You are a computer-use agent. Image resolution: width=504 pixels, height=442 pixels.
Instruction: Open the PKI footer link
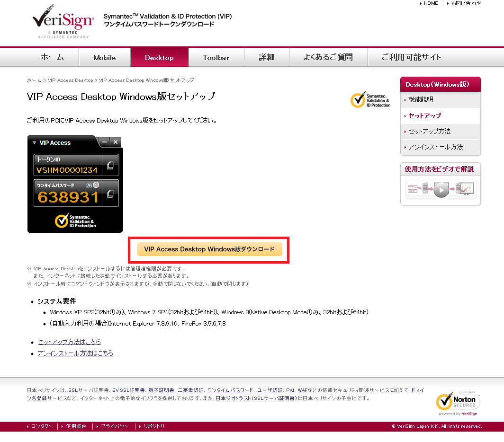[290, 390]
